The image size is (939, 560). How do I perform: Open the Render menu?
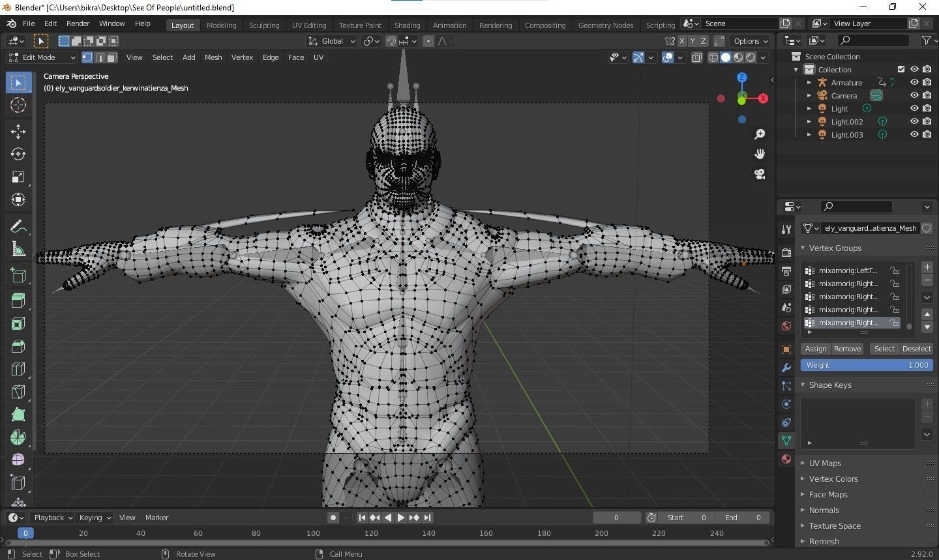[x=78, y=23]
